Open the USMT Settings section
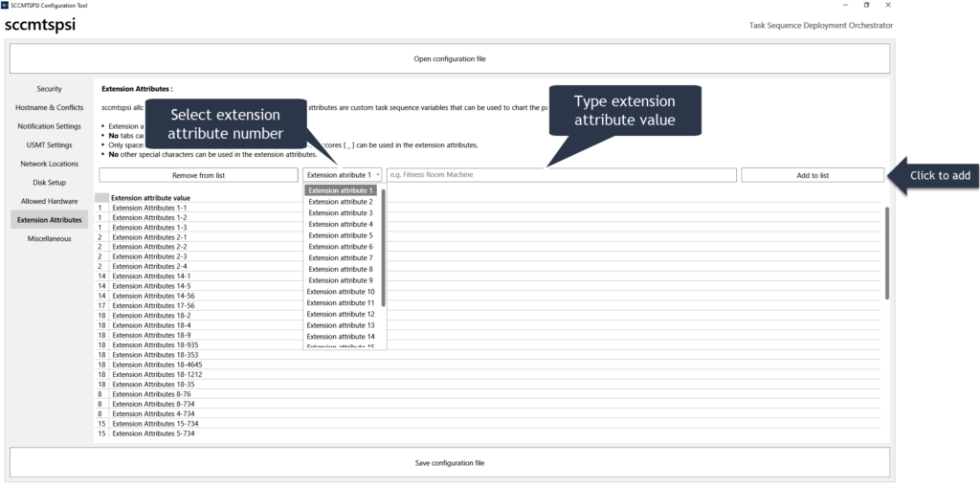The height and width of the screenshot is (487, 980). 49,145
